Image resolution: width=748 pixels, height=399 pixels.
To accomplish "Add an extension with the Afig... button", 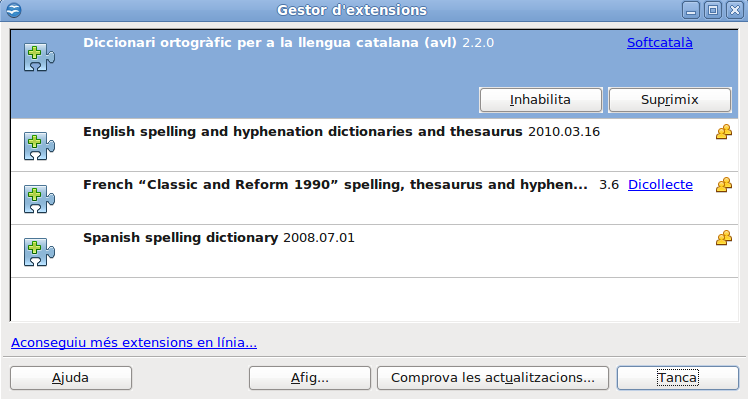I will [310, 378].
